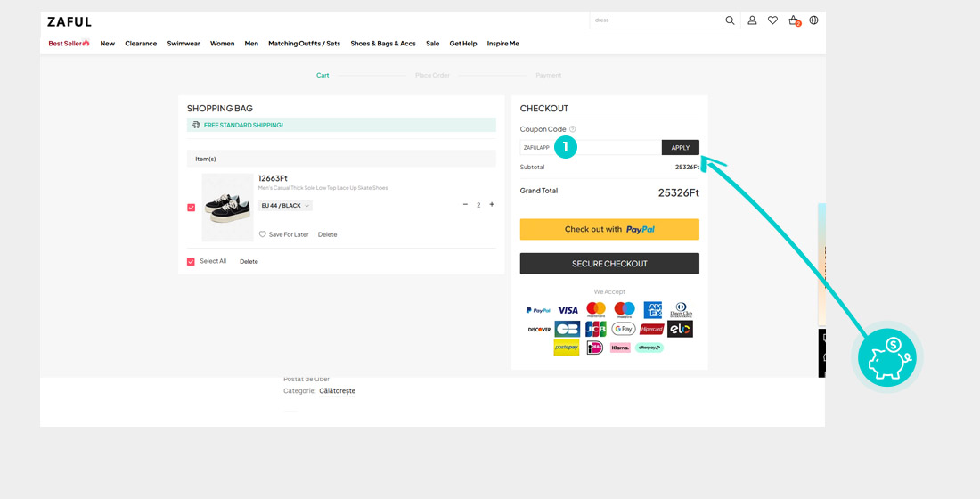980x499 pixels.
Task: Decrease item quantity with minus
Action: point(465,204)
